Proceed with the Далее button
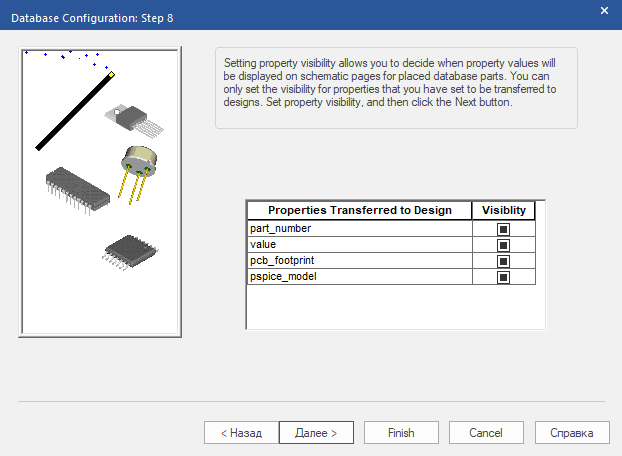Viewport: 622px width, 456px height. [315, 433]
